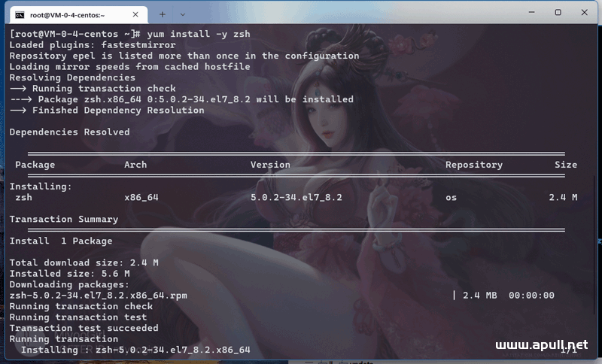Click version value '5.0.2-34.el7_8.2' in table

pos(296,197)
